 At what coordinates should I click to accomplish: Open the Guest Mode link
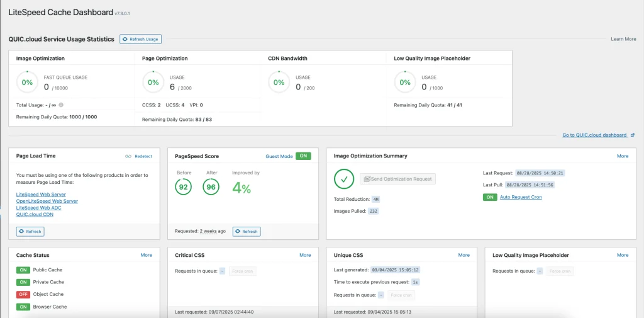(279, 156)
